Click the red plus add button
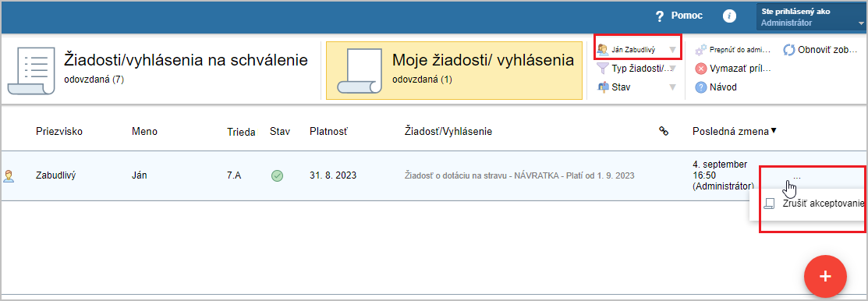 click(825, 277)
